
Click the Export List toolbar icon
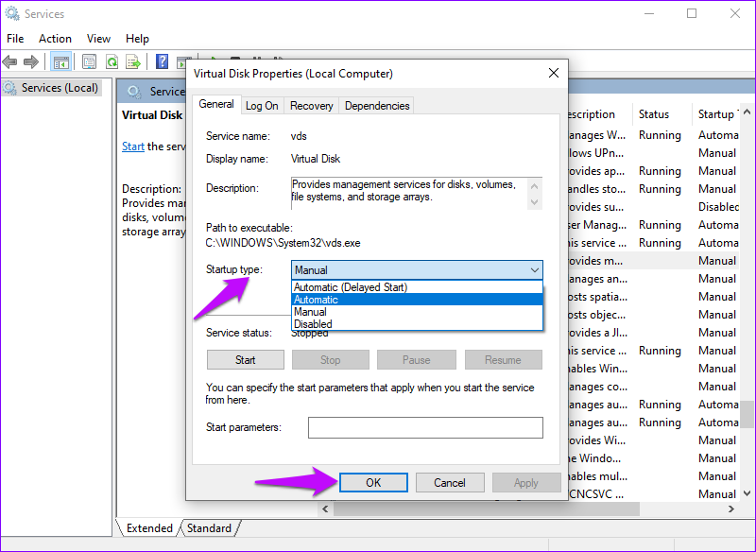[x=133, y=61]
